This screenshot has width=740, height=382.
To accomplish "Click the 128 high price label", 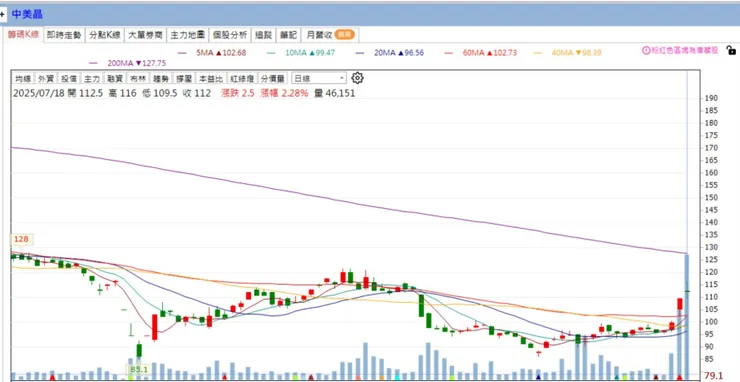I will point(21,239).
